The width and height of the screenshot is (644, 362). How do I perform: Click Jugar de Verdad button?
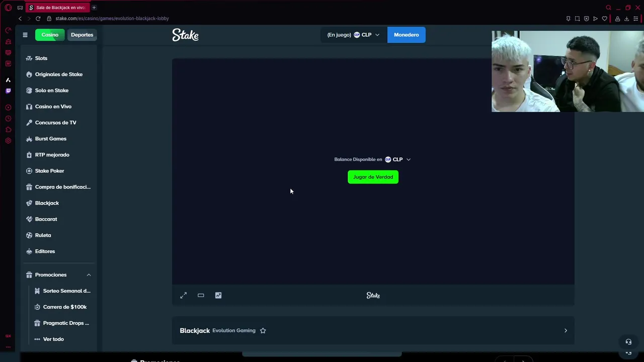373,177
